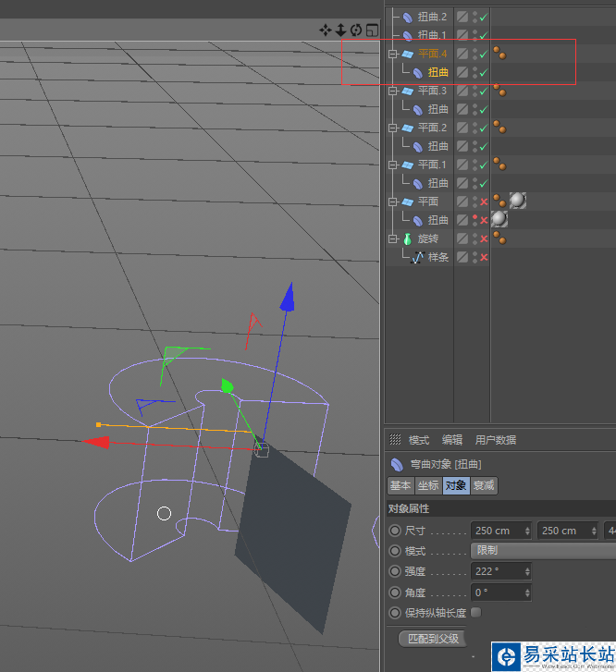Click the plane icon of 平面.2
616x672 pixels.
[408, 128]
